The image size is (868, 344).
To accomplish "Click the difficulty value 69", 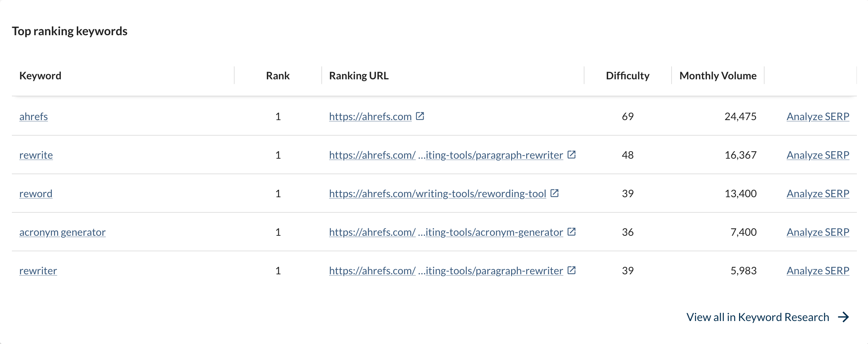I will coord(628,116).
